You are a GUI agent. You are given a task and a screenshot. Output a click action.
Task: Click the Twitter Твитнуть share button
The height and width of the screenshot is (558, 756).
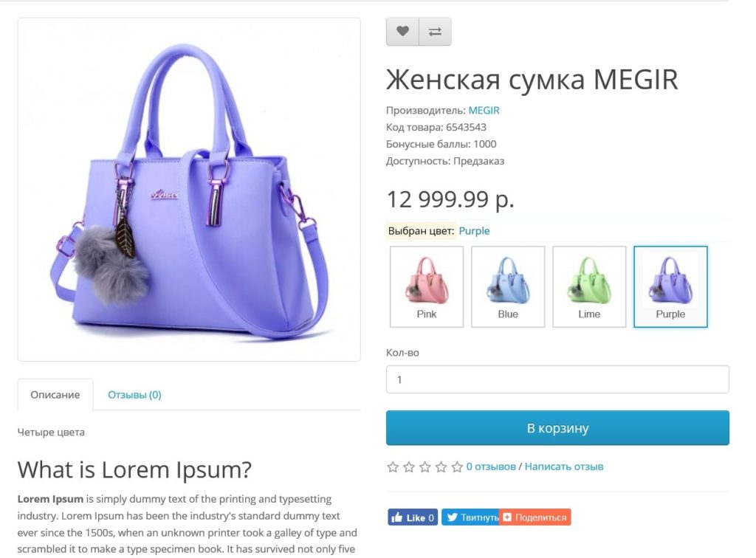tap(470, 517)
